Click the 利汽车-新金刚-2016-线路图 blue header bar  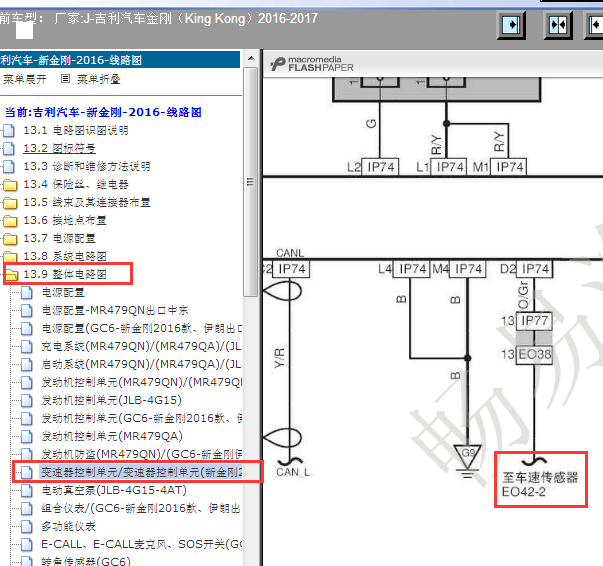click(x=120, y=60)
